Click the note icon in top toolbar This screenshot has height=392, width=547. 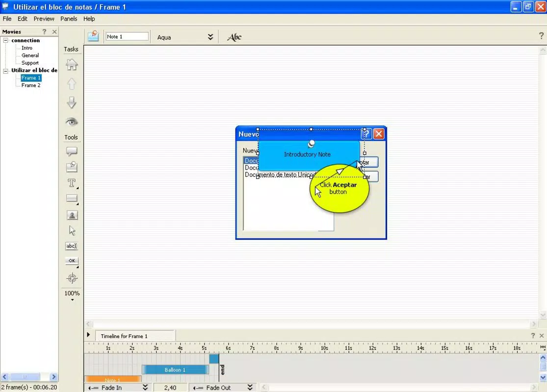pyautogui.click(x=93, y=36)
